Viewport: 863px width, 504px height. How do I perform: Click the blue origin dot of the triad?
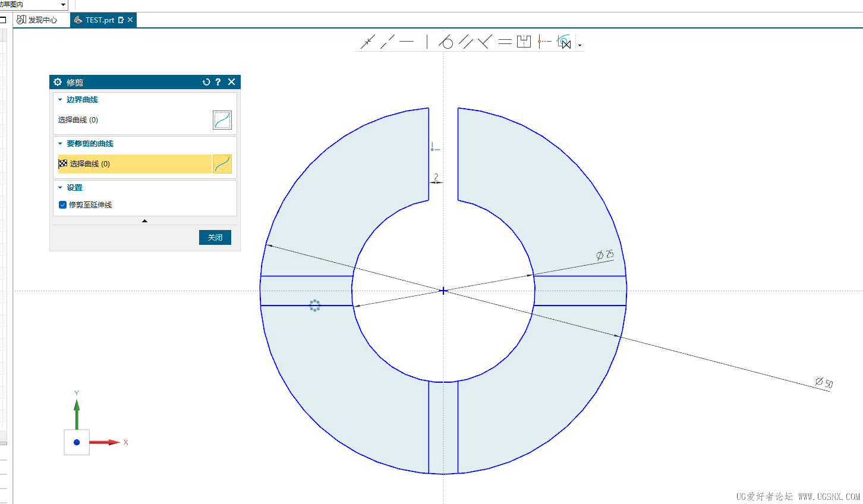77,442
